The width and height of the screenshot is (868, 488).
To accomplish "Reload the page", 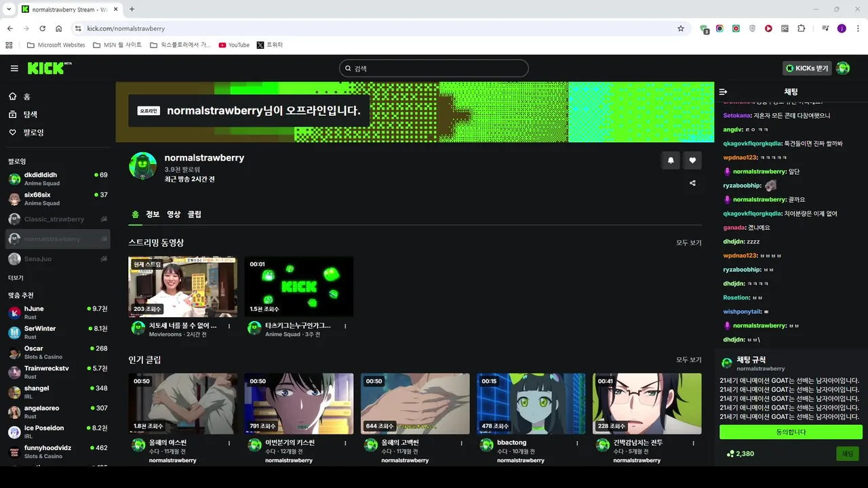I will [42, 28].
